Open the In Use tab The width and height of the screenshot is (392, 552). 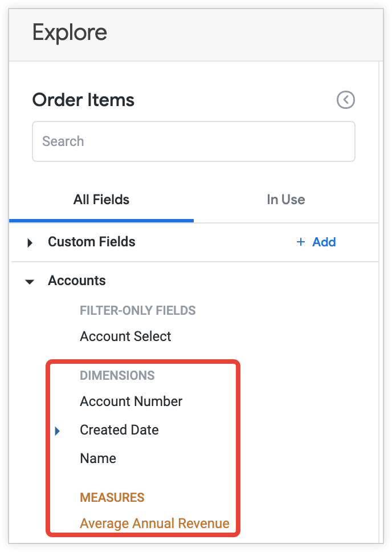tap(285, 200)
